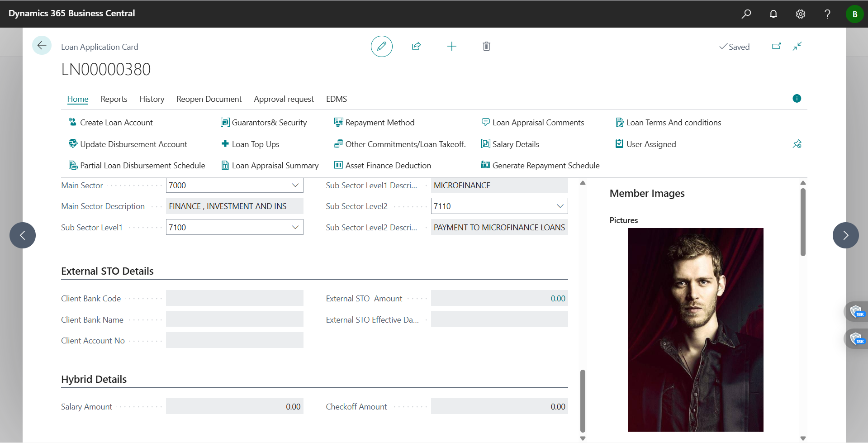Image resolution: width=868 pixels, height=443 pixels.
Task: Toggle the pin for the action bar
Action: coord(797,144)
